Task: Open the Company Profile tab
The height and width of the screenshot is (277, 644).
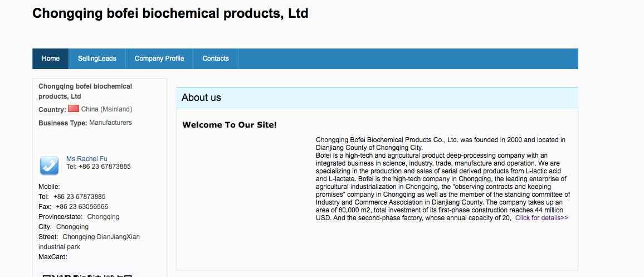Action: [159, 59]
